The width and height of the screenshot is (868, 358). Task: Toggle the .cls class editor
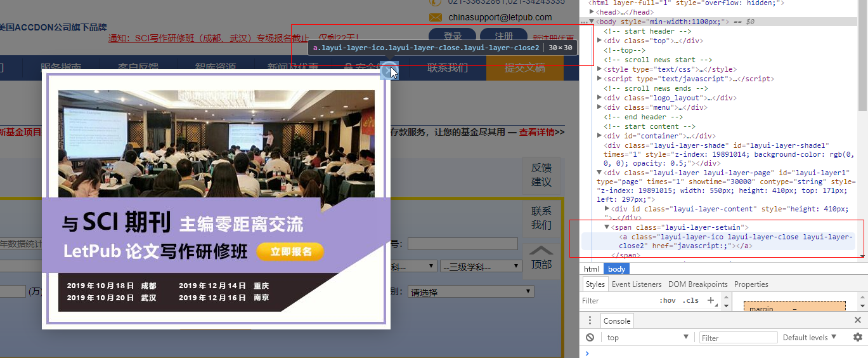(x=690, y=300)
